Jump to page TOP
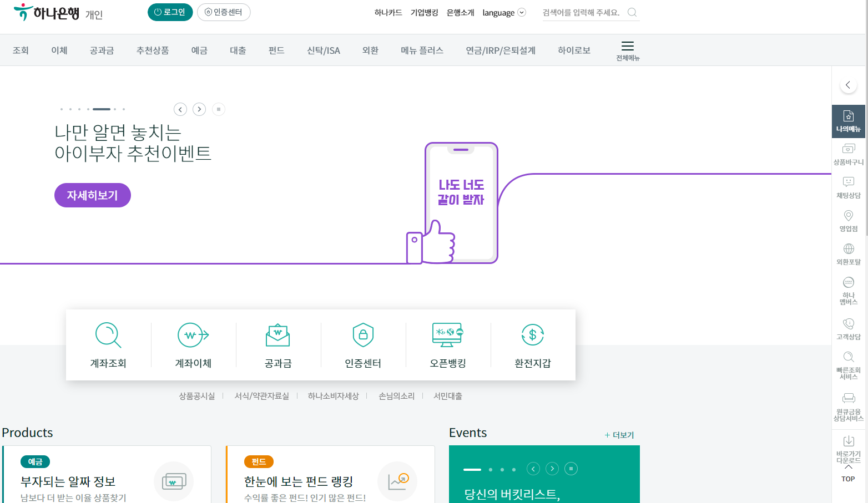Image resolution: width=868 pixels, height=503 pixels. coord(848,474)
